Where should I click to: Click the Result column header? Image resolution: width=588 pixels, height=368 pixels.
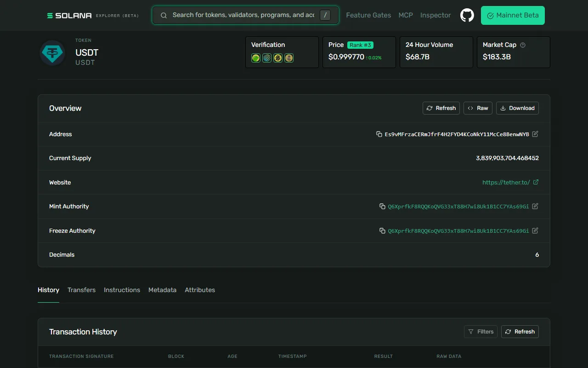click(x=384, y=356)
